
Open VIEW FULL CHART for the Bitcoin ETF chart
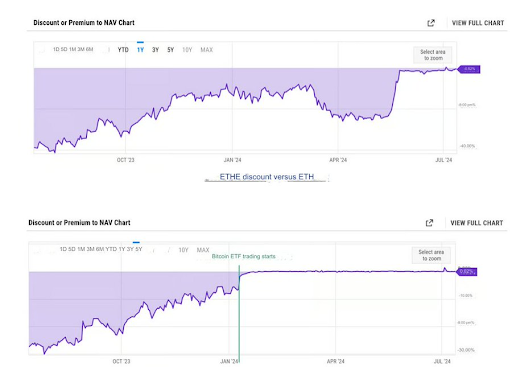click(x=477, y=223)
